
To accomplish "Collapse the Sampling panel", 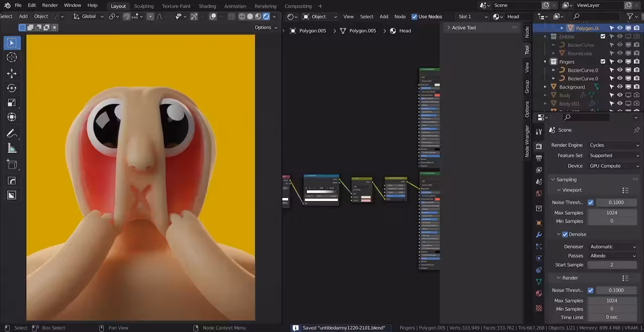I will pos(553,180).
